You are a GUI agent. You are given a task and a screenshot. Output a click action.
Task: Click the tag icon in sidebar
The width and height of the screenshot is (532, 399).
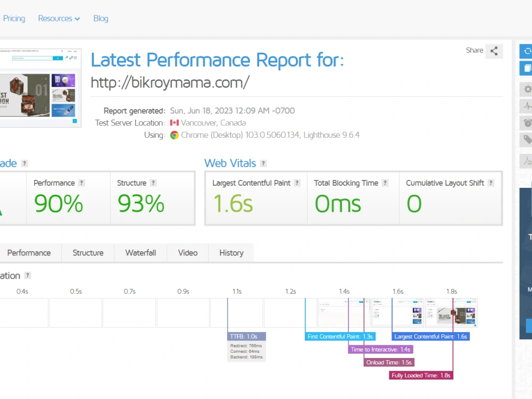coord(526,139)
